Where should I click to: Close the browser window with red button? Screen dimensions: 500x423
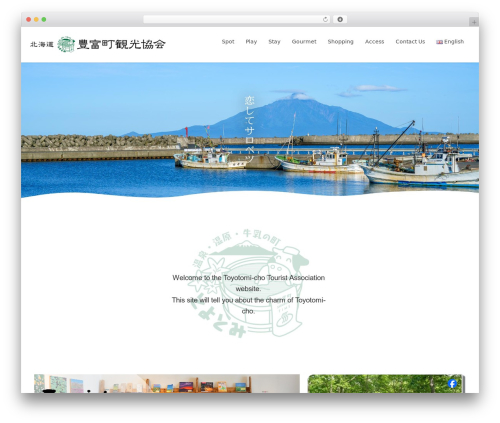(x=29, y=20)
